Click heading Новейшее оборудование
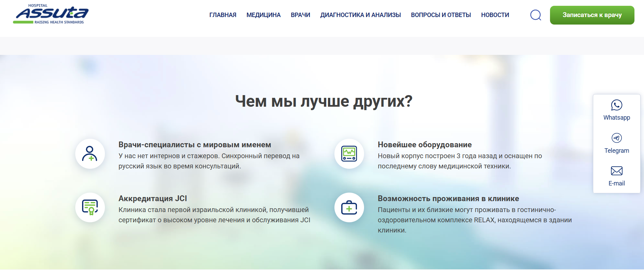The height and width of the screenshot is (270, 644). 425,145
